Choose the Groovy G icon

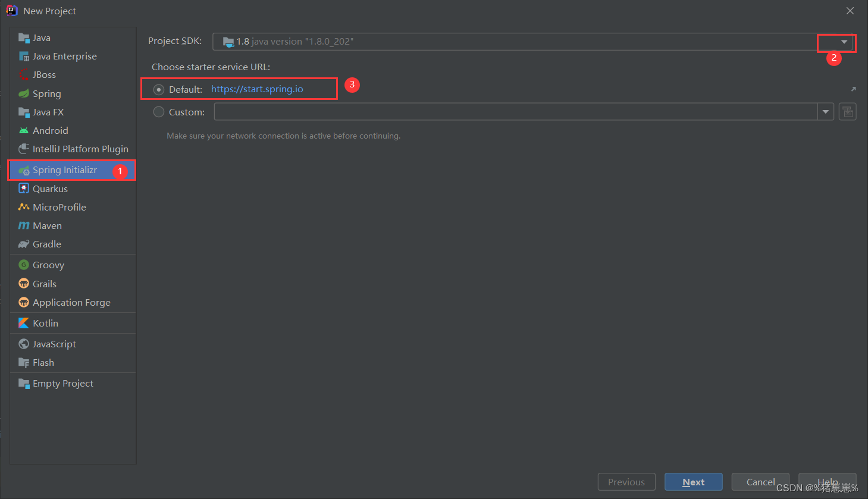tap(24, 265)
